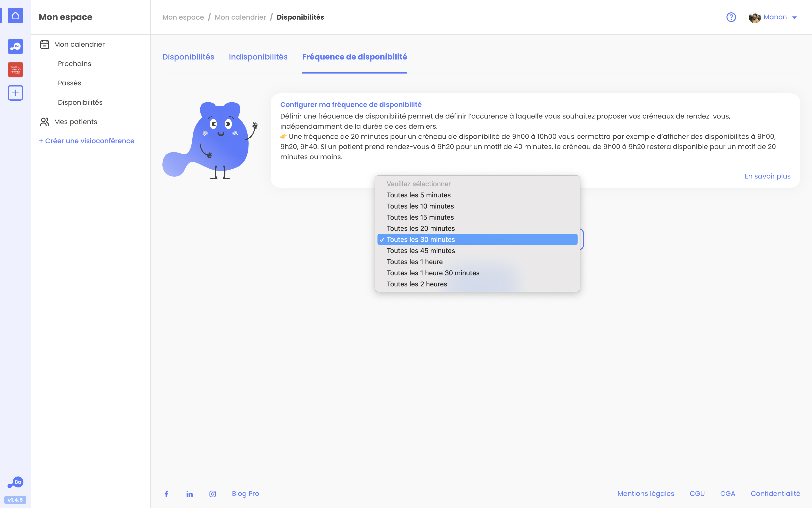Screen dimensions: 812x508
Task: Choose Toutes les 2 heures
Action: 478,284
